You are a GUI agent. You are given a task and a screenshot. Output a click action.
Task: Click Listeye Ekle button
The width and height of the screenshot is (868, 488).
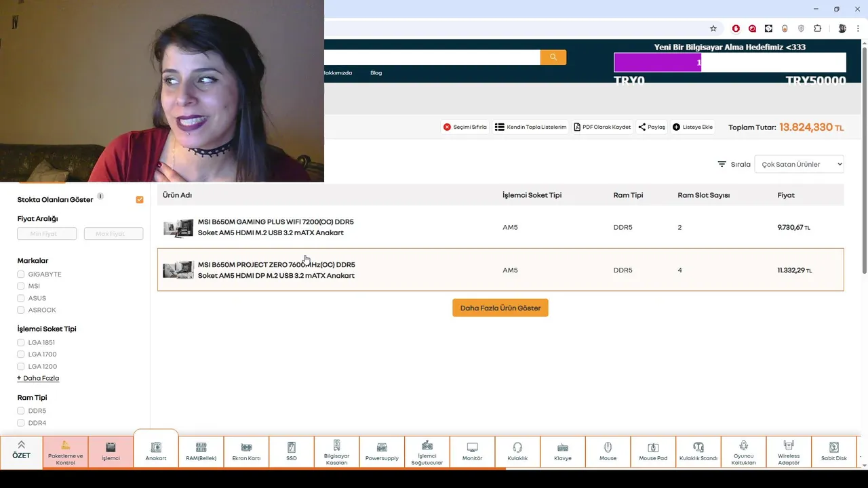692,127
